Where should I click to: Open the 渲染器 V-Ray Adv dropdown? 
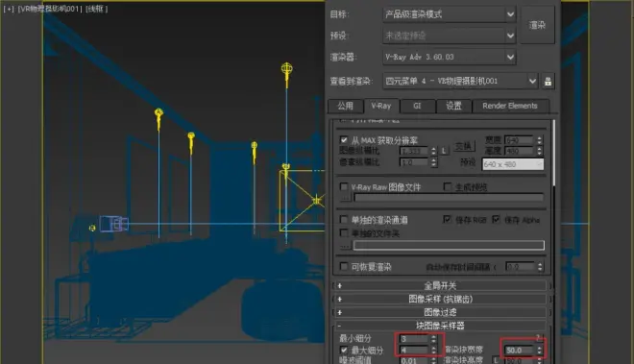[x=450, y=57]
